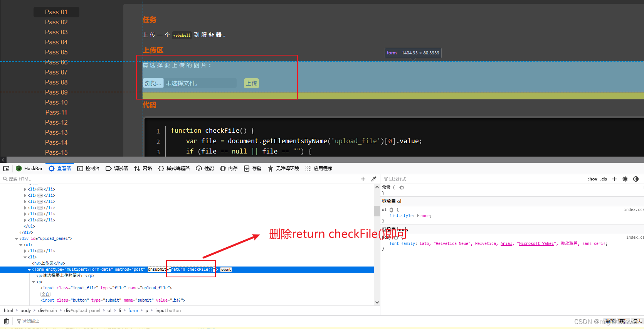Viewport: 644px width, 329px height.
Task: Open the 样式编辑器 style editor tab
Action: coord(174,169)
